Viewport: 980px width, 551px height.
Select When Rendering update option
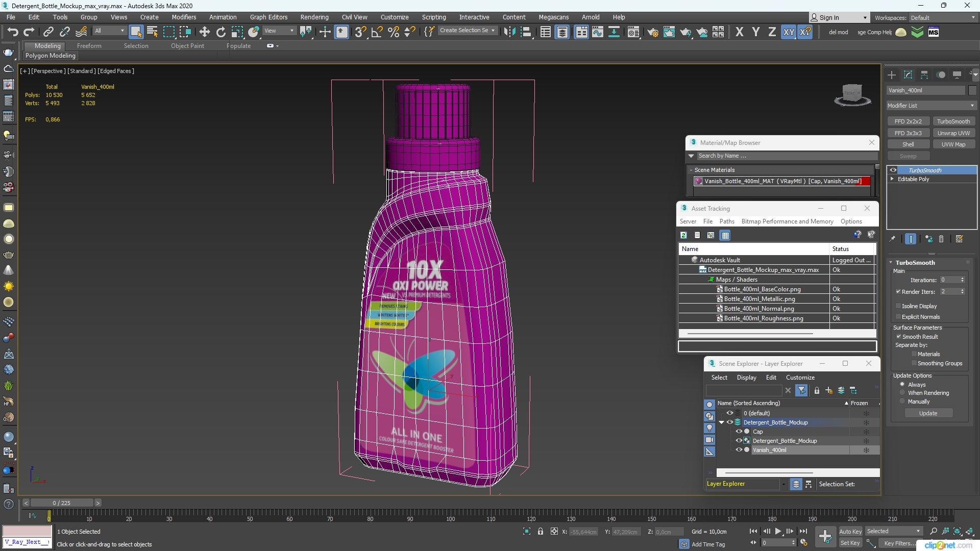pos(902,393)
